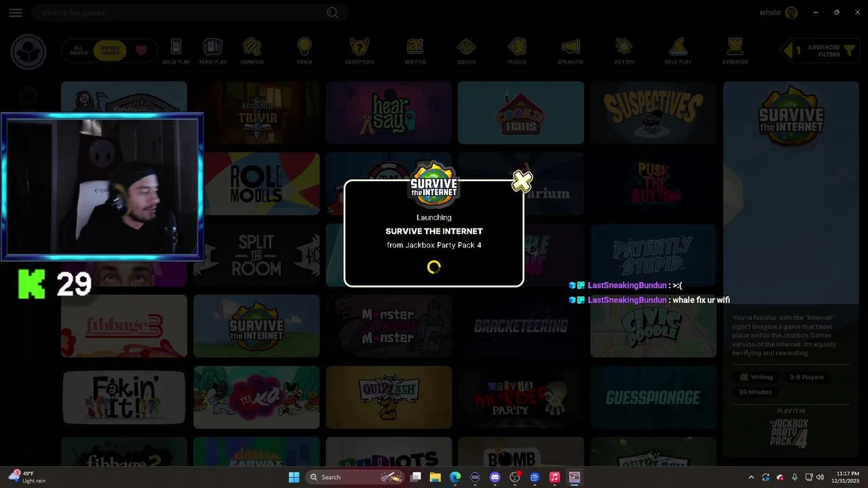Open the Monster Seeking Monster tile

pos(389,326)
